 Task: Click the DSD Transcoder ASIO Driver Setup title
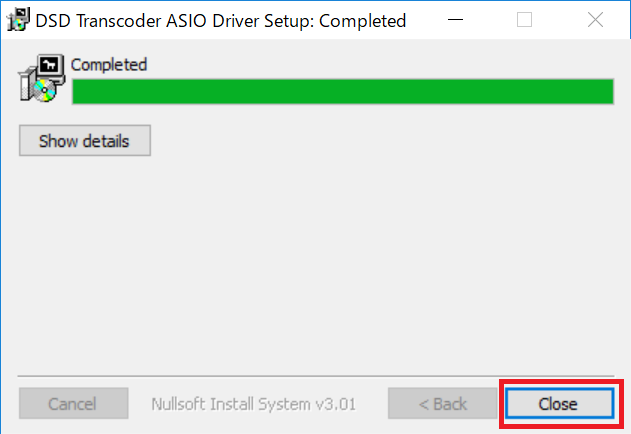[x=221, y=21]
